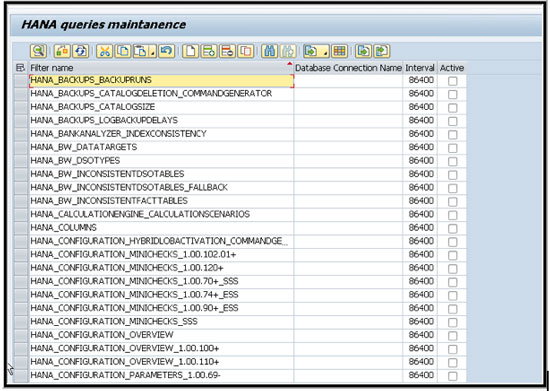Image resolution: width=550 pixels, height=391 pixels.
Task: Click the grid Layout icon
Action: tap(340, 51)
